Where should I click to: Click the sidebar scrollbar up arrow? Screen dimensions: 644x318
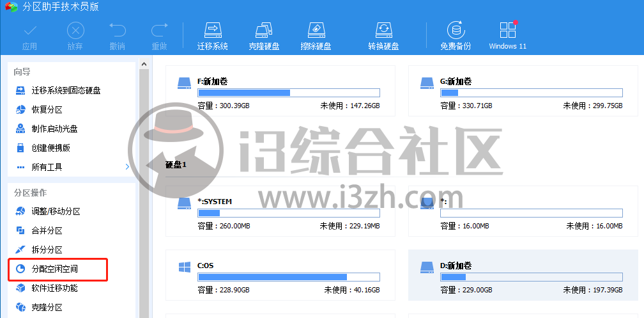tap(144, 64)
